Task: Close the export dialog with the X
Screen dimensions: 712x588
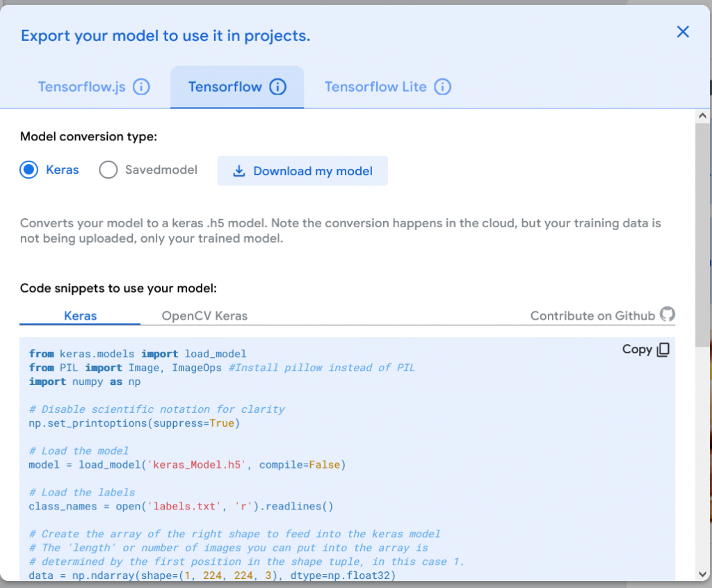Action: click(683, 32)
